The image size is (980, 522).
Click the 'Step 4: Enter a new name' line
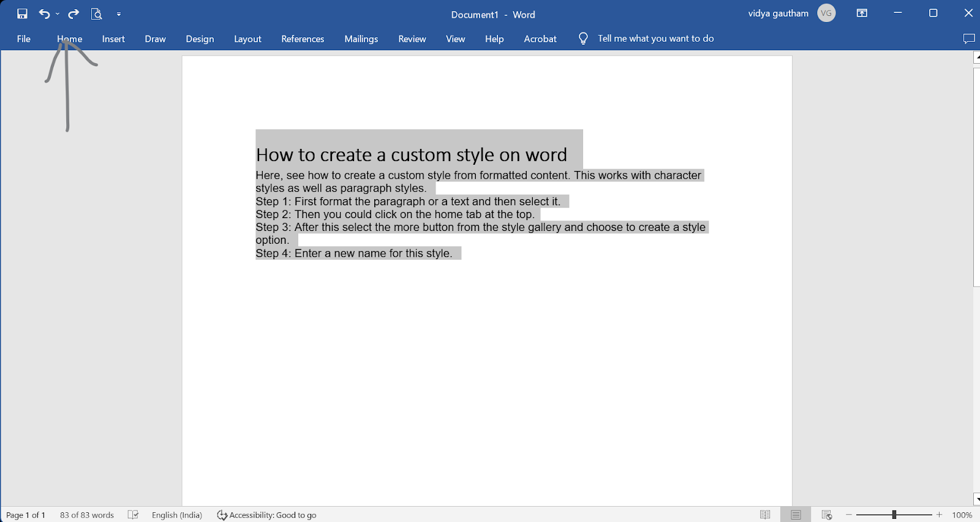click(x=354, y=254)
